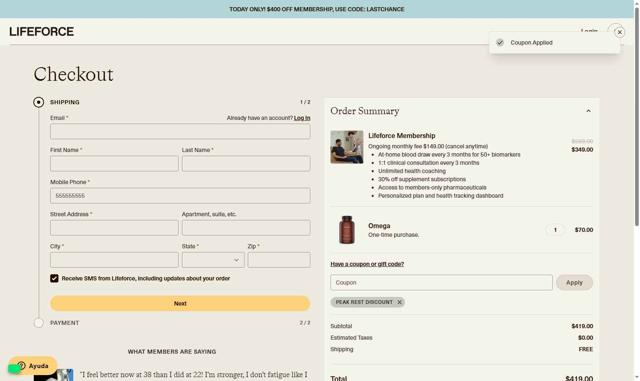640x381 pixels.
Task: Collapse the Order Summary chevron
Action: tap(588, 111)
